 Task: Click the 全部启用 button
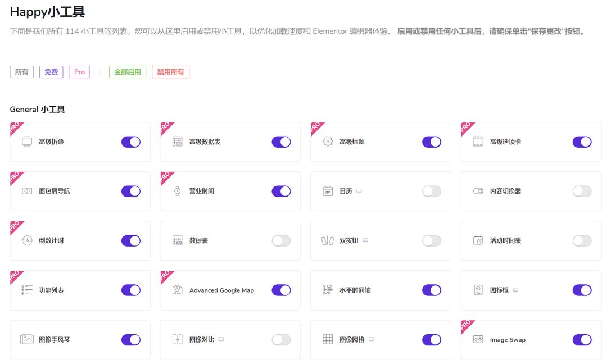point(127,71)
